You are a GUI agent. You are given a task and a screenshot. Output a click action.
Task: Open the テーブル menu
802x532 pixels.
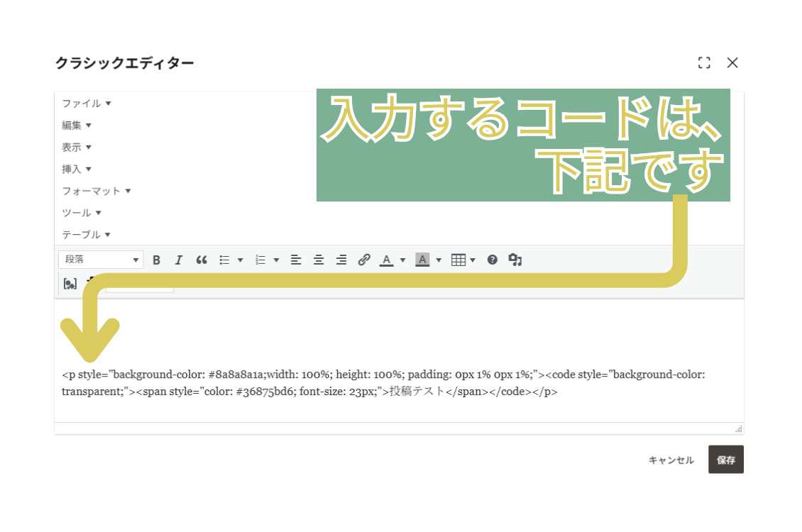tap(87, 235)
